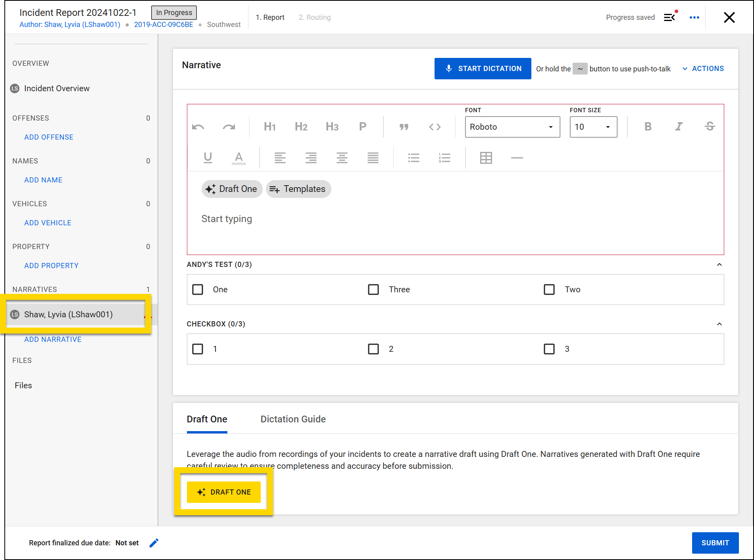
Task: Click the Add Offense link
Action: click(x=49, y=137)
